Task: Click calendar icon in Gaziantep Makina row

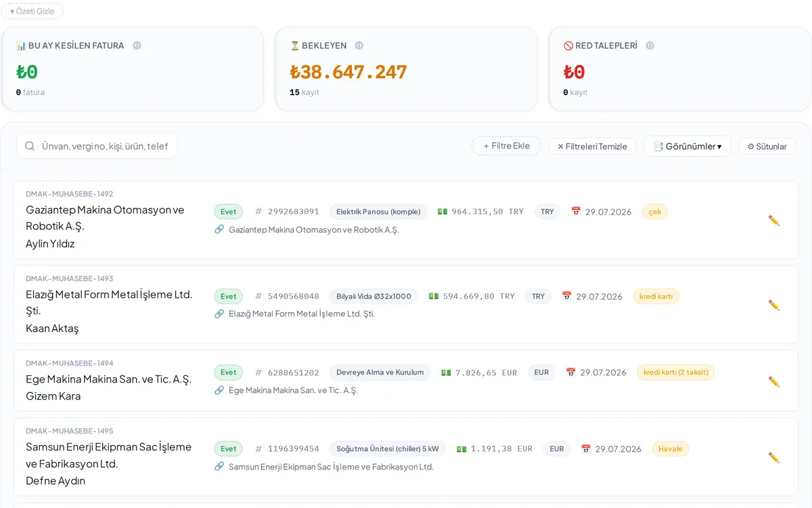Action: (576, 211)
